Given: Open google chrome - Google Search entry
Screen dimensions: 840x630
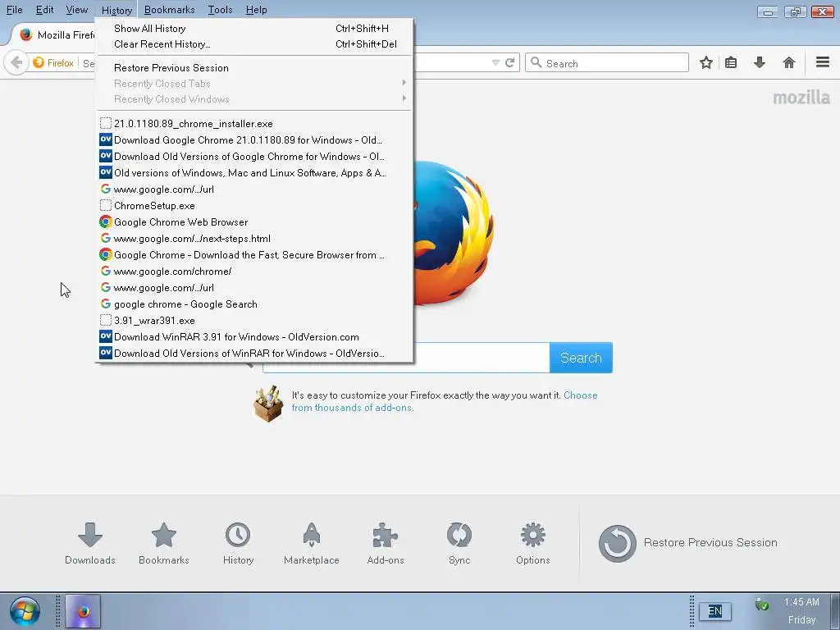Looking at the screenshot, I should (x=254, y=304).
